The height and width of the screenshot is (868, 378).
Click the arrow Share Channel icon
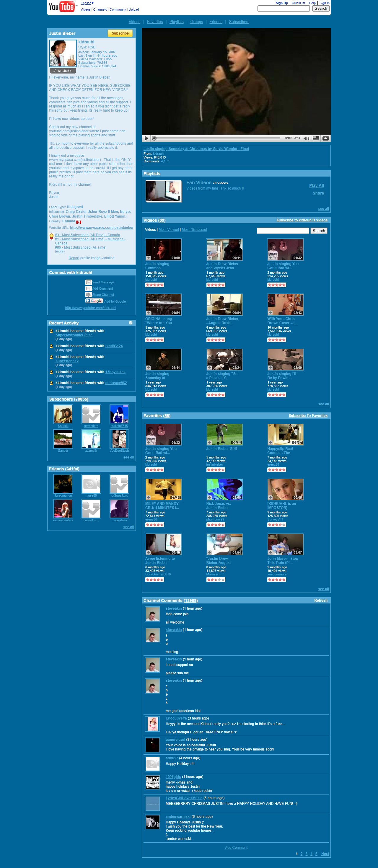[88, 295]
